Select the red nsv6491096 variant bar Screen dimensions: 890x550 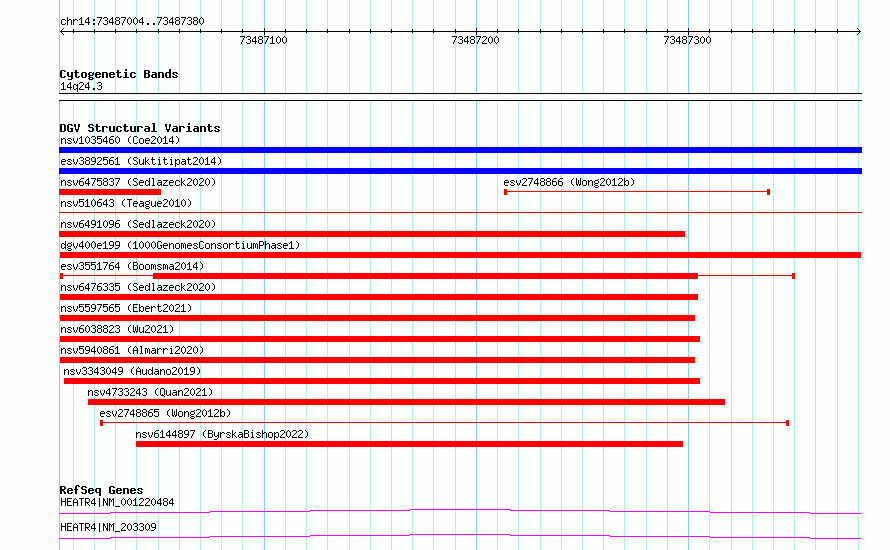(372, 234)
